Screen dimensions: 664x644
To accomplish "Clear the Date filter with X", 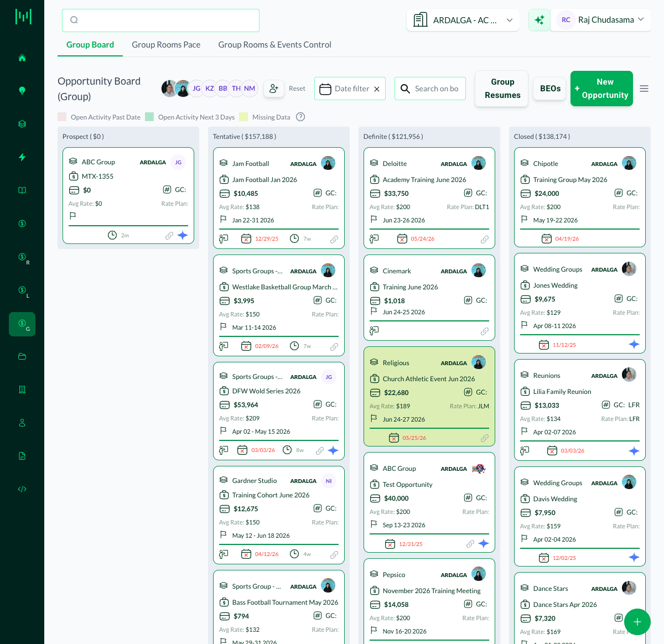I will point(377,89).
